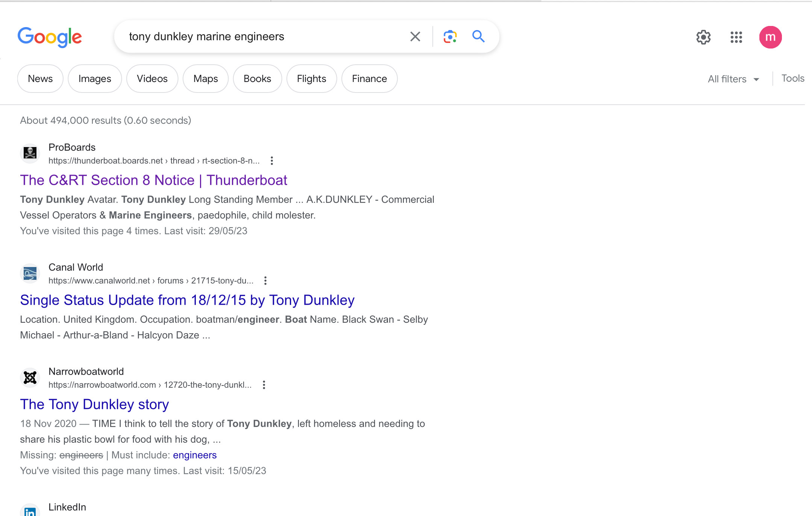The height and width of the screenshot is (516, 812).
Task: Click the narrowboatworld.com URL breadcrumb
Action: (150, 385)
